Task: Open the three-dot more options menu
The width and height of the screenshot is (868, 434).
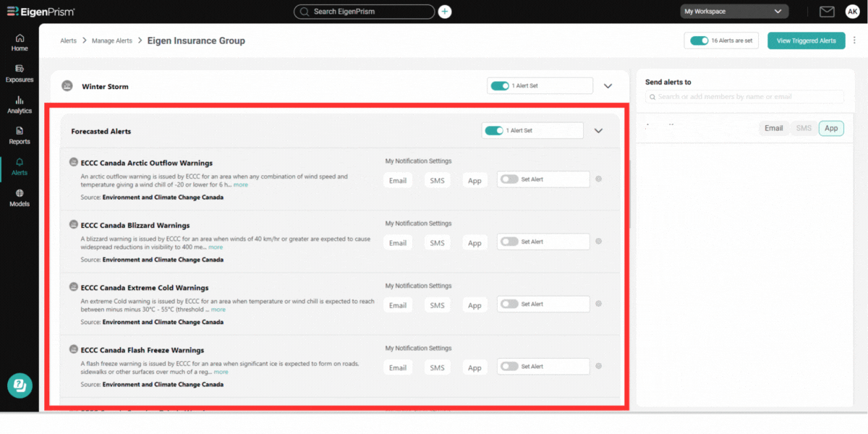Action: click(854, 41)
